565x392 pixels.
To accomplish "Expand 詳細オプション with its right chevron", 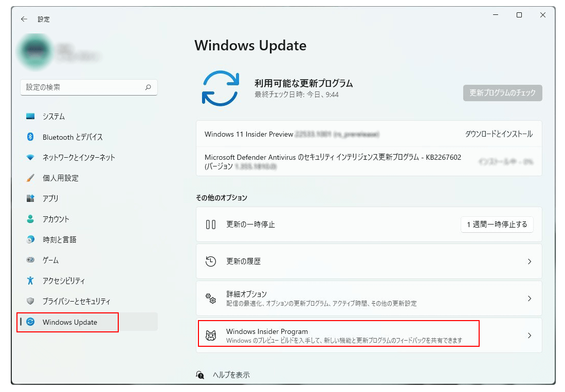I will [530, 298].
